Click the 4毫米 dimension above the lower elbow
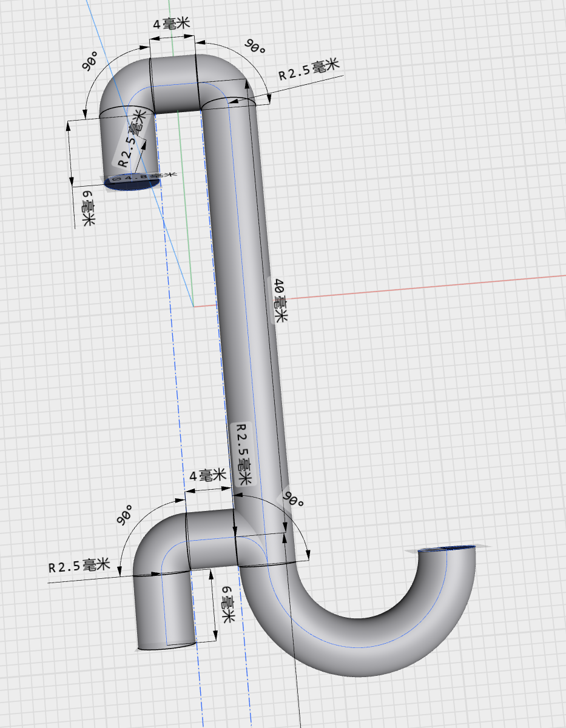The width and height of the screenshot is (566, 728). (x=208, y=475)
